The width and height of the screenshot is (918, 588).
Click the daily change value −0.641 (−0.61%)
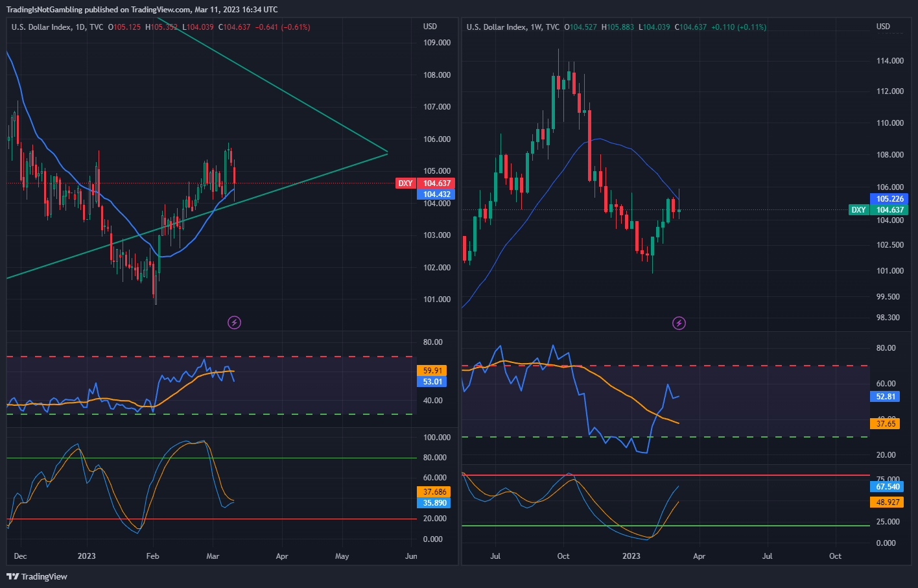(x=283, y=27)
